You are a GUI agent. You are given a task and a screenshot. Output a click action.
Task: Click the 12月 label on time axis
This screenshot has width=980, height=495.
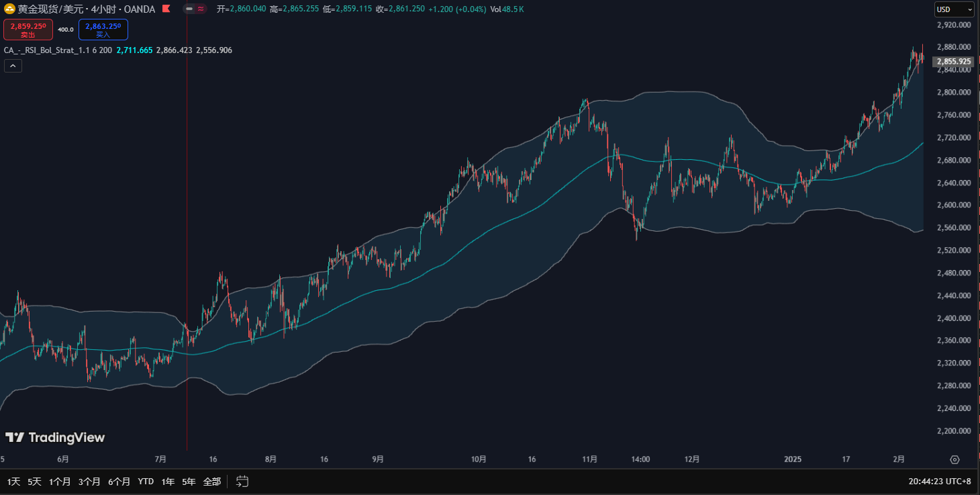[x=693, y=459]
